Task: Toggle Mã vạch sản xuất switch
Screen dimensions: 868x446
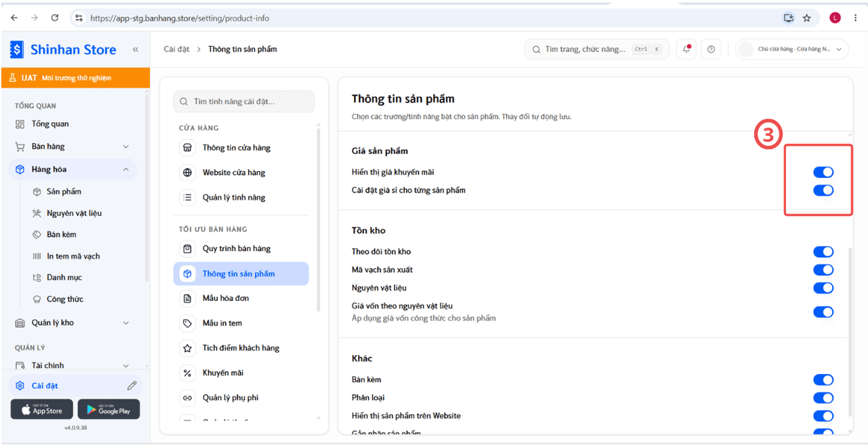Action: coord(823,270)
